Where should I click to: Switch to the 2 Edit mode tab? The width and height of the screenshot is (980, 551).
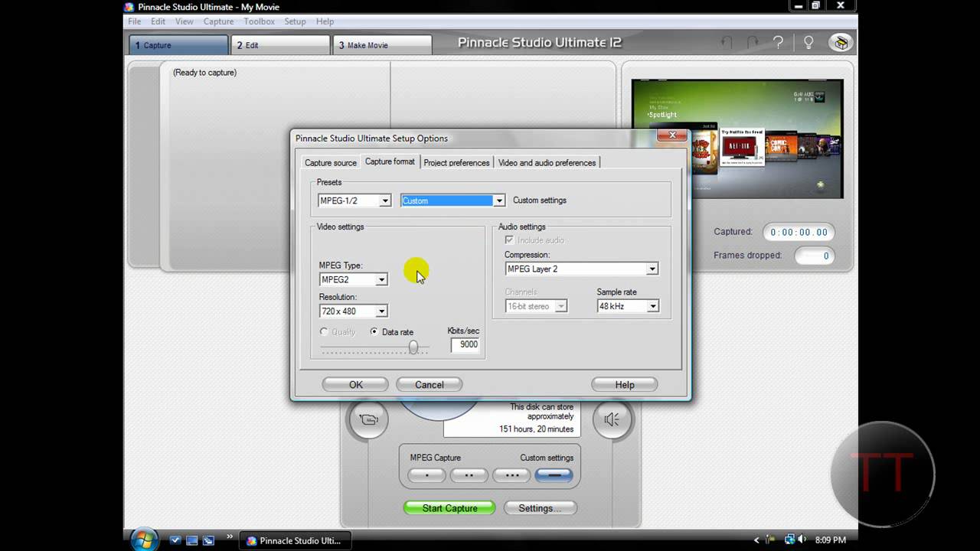click(x=280, y=45)
